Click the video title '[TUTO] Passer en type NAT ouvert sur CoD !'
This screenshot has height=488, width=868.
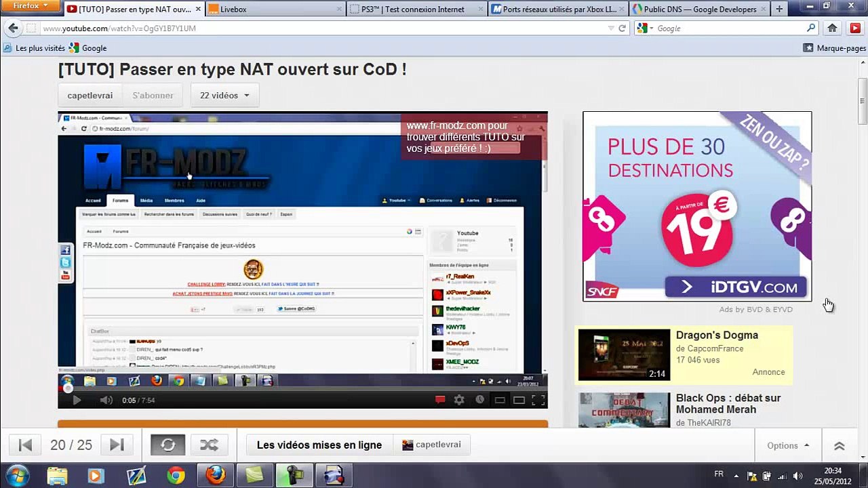pyautogui.click(x=233, y=69)
